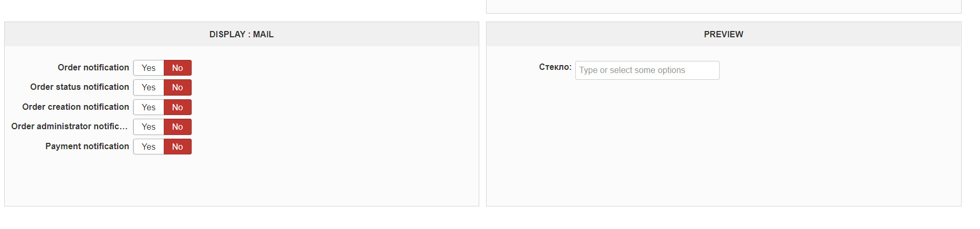Click the Order creation notification label
The height and width of the screenshot is (229, 980).
tap(76, 107)
